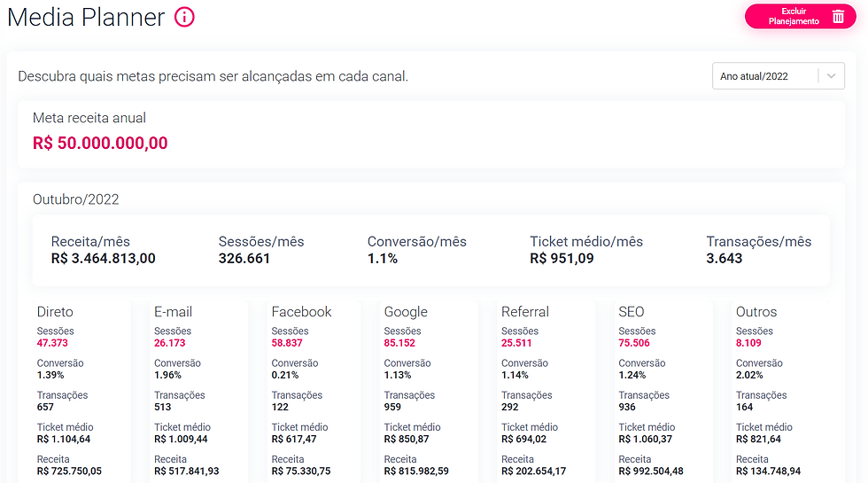The height and width of the screenshot is (483, 868).
Task: Click the Direto sessions value 47.373
Action: point(52,343)
